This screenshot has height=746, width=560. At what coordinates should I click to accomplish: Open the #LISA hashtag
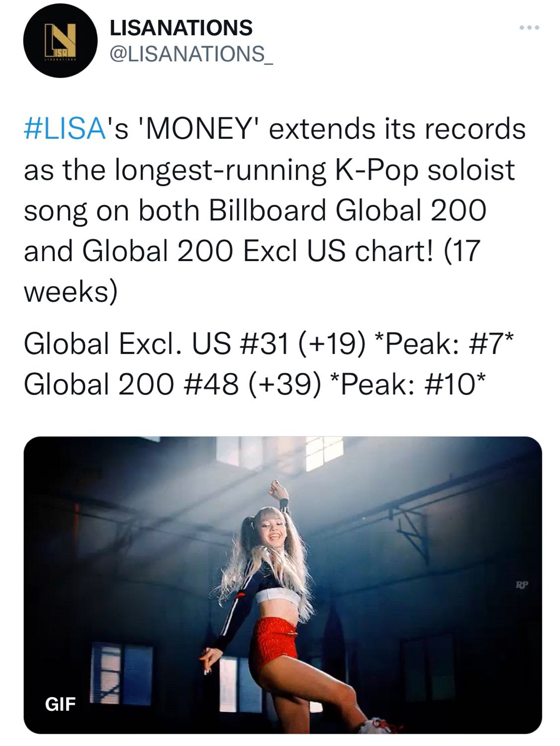tap(65, 129)
